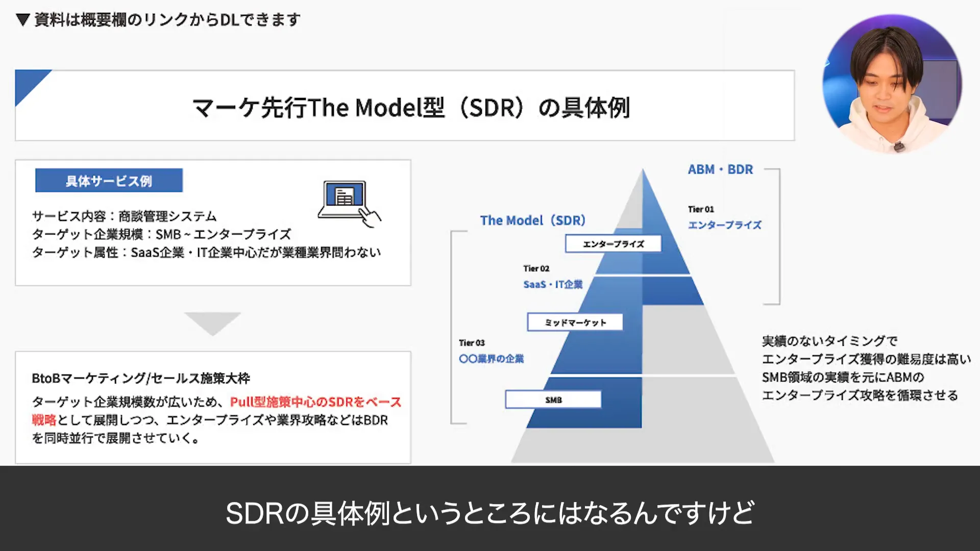Viewport: 980px width, 551px height.
Task: Click the blue エンタープライズ text under Tier 01
Action: click(x=724, y=225)
